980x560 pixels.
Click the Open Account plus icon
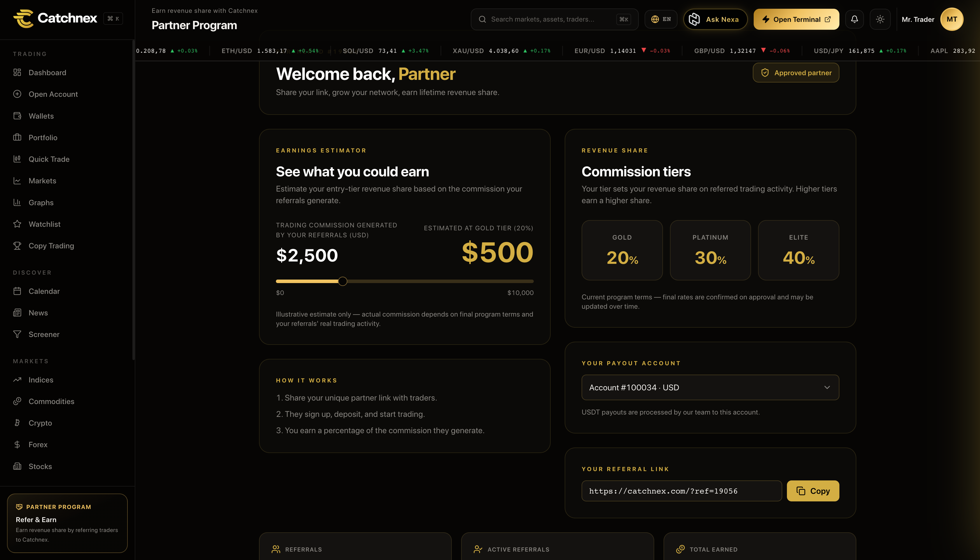17,94
